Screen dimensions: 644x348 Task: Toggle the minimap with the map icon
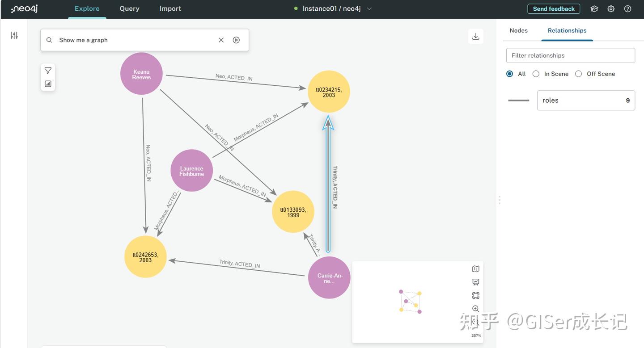point(475,268)
